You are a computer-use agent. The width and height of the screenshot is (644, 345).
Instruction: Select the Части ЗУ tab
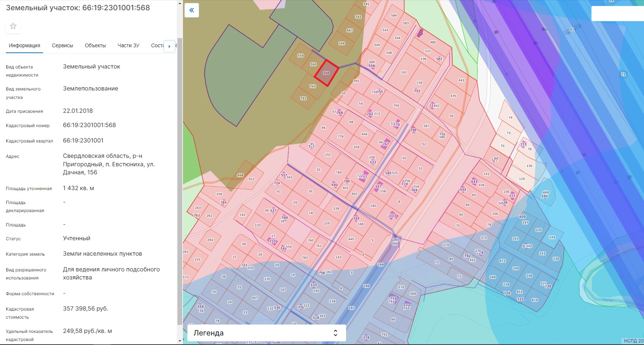tap(128, 45)
